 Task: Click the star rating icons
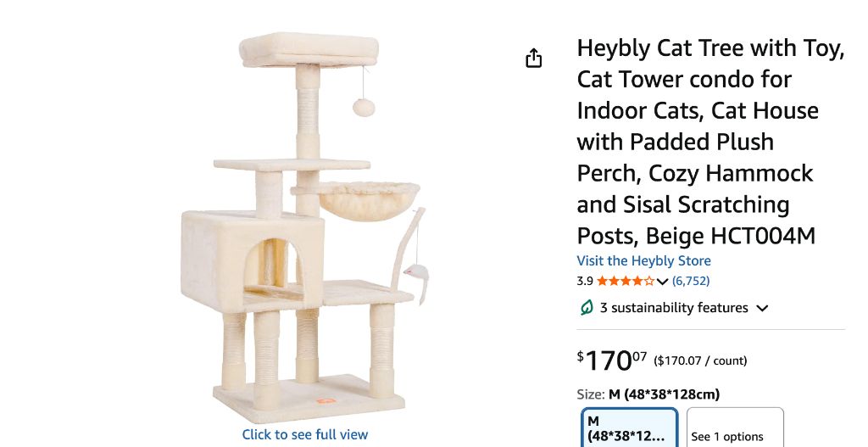[x=626, y=282]
